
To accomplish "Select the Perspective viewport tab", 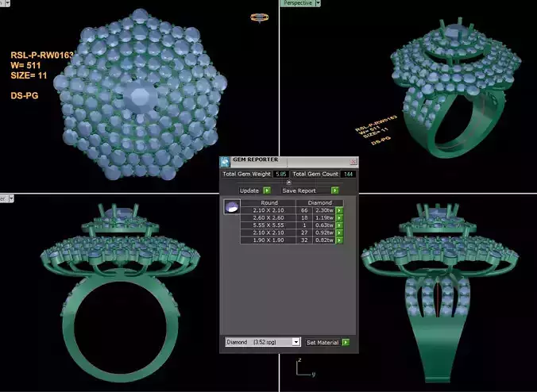I will click(298, 3).
